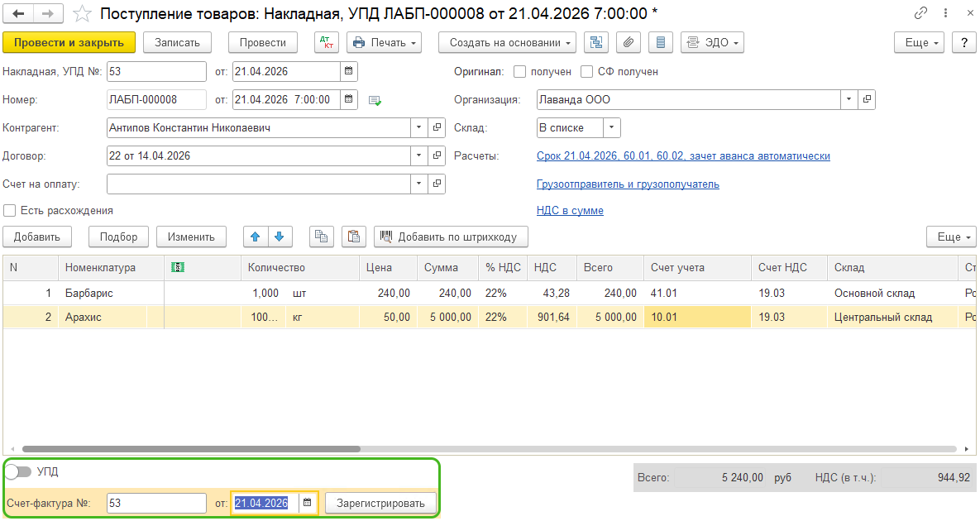
Task: Open calendar for Счет-фактура date
Action: 307,503
